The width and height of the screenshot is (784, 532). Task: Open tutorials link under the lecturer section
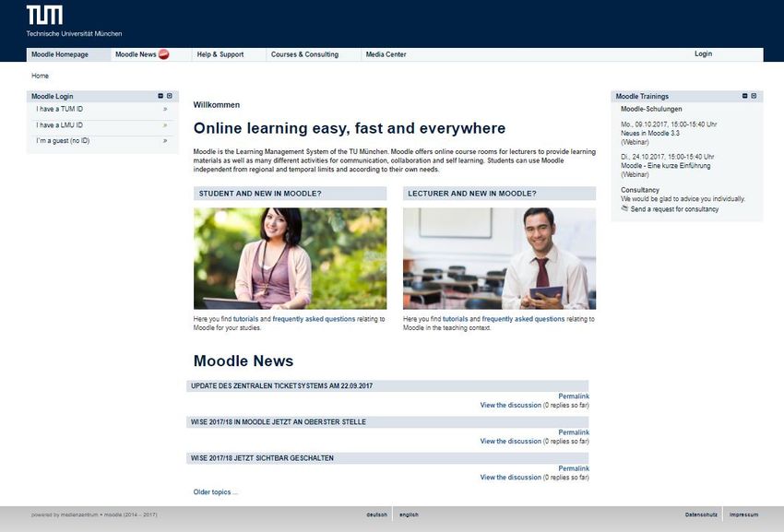(x=455, y=319)
